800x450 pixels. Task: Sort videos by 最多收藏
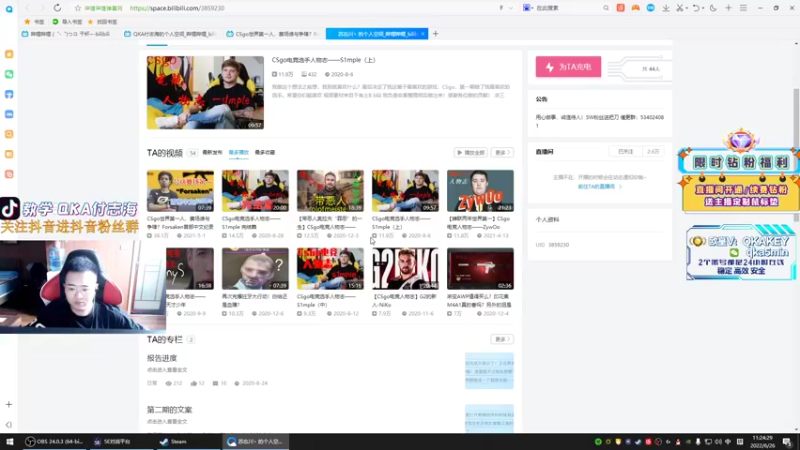click(x=265, y=153)
